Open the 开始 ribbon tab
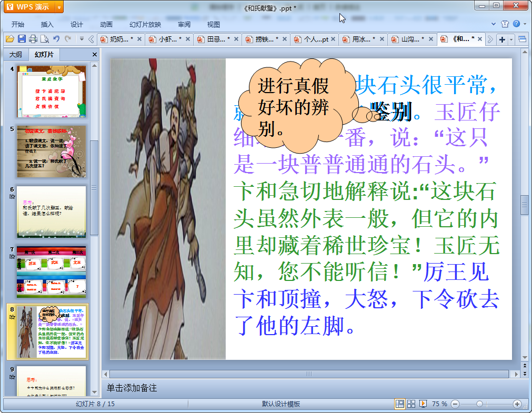 18,24
